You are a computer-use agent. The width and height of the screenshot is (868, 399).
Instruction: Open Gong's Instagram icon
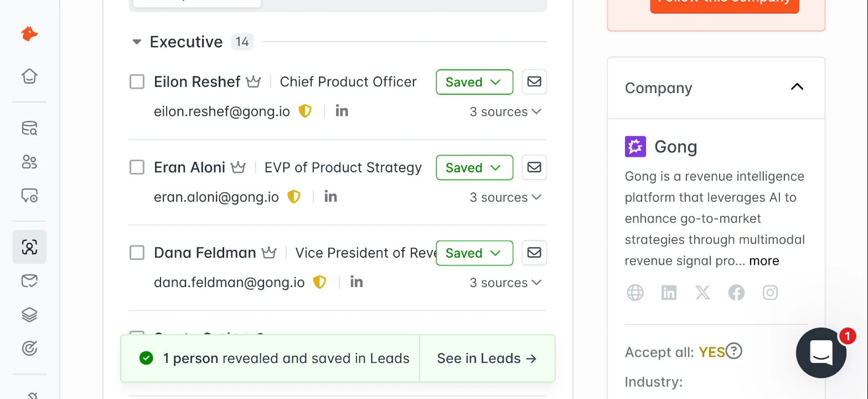[770, 293]
